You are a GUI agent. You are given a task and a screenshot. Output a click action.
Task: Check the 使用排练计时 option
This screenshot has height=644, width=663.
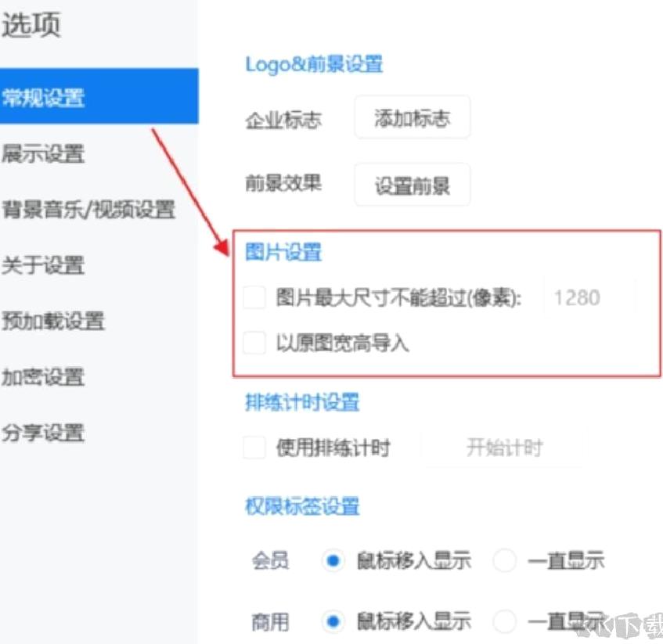click(254, 448)
